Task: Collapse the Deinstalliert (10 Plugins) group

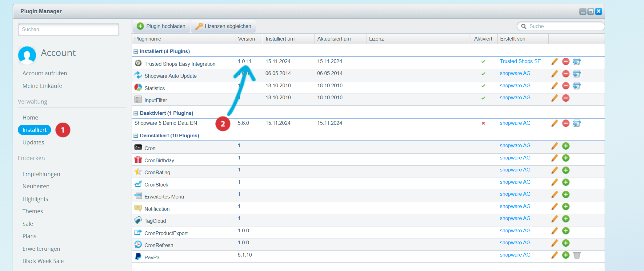Action: tap(136, 136)
